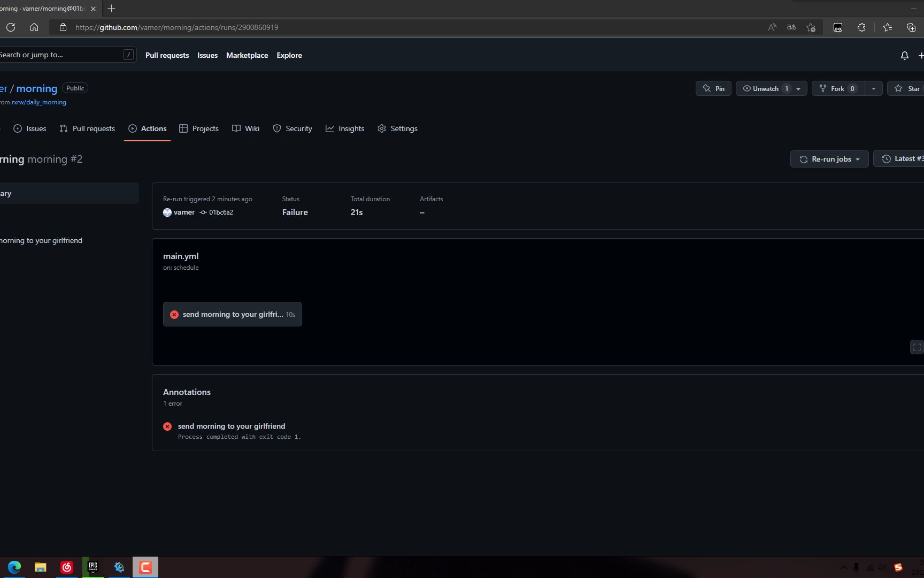The image size is (924, 578).
Task: Go to Explore in header
Action: (289, 55)
